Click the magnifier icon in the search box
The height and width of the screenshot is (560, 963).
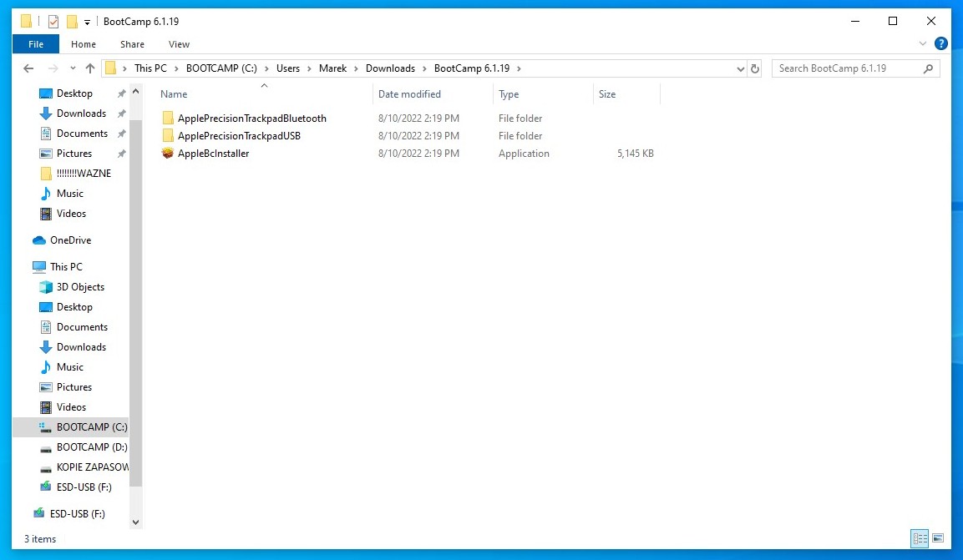[928, 68]
